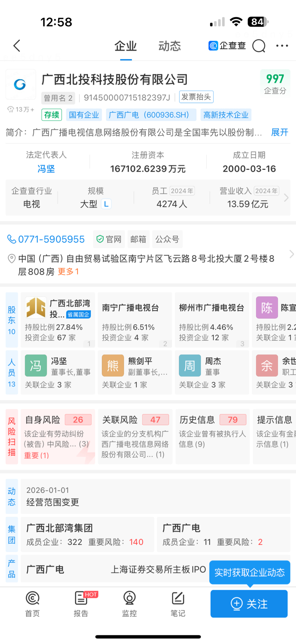Screen dimensions: 296x644
Task: Tap the 国有企业 tag
Action: [x=84, y=115]
